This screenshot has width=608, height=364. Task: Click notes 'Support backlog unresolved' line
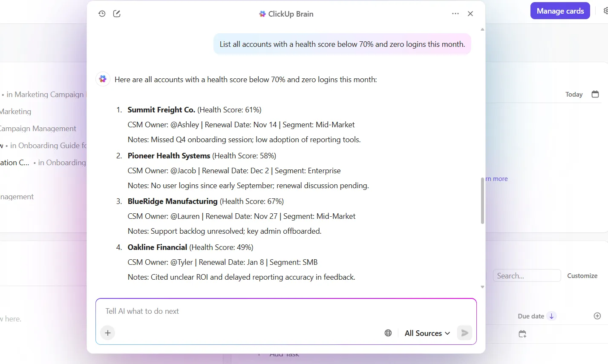225,231
